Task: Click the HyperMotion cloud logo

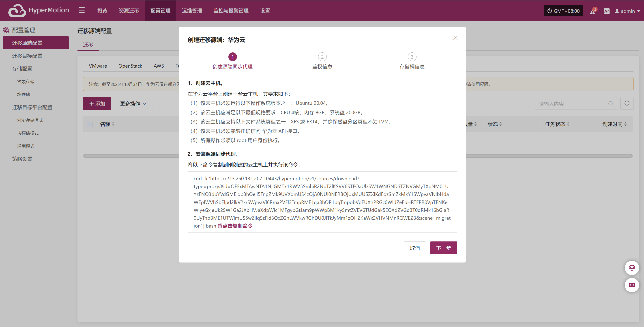Action: tap(17, 11)
